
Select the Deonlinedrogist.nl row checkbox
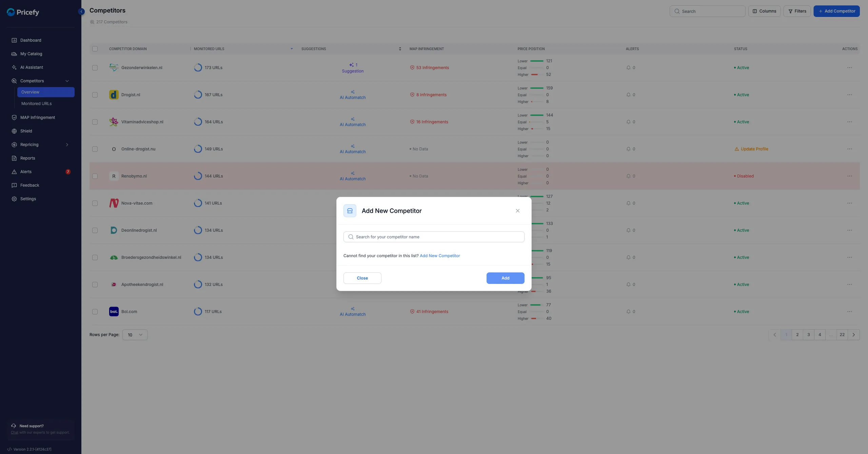point(95,230)
